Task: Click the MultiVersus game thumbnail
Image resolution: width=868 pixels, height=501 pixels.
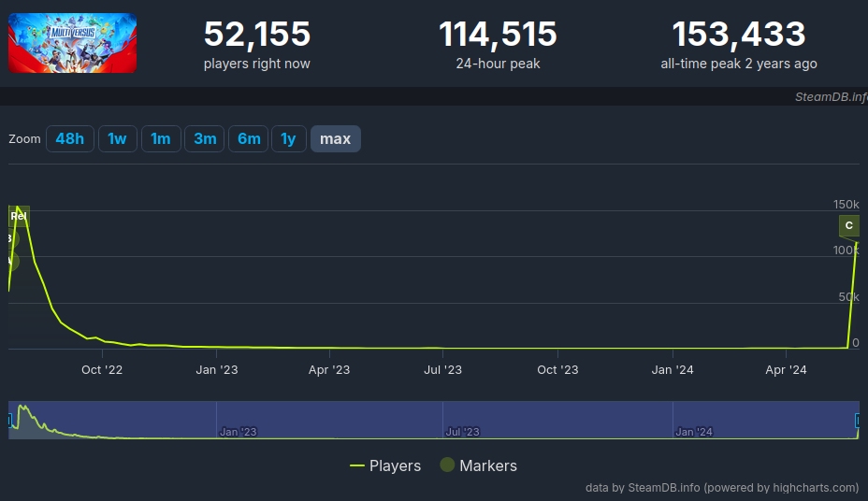Action: (x=72, y=43)
